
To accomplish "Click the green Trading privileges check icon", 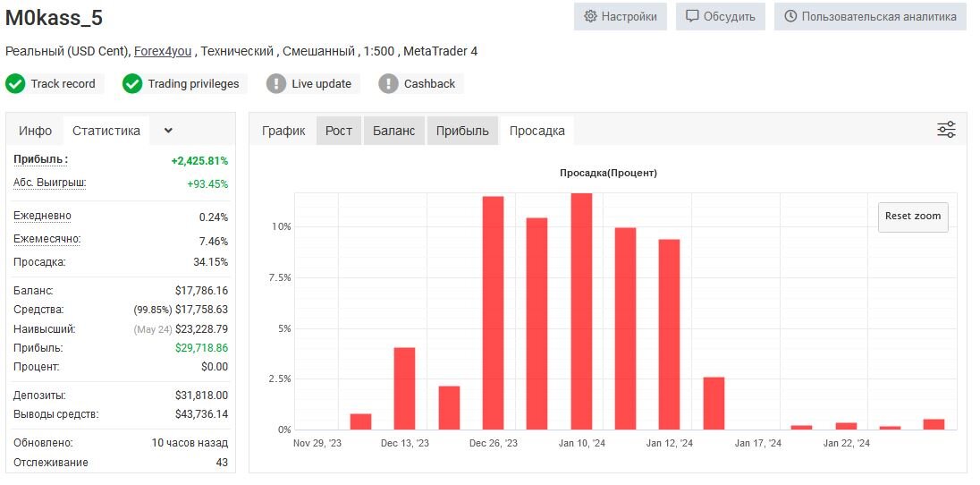I will (x=131, y=84).
